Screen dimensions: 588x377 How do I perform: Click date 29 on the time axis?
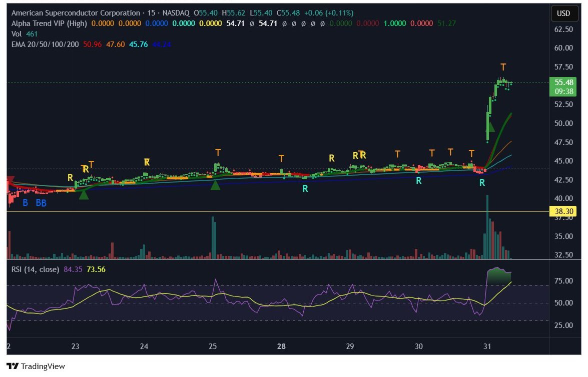350,346
